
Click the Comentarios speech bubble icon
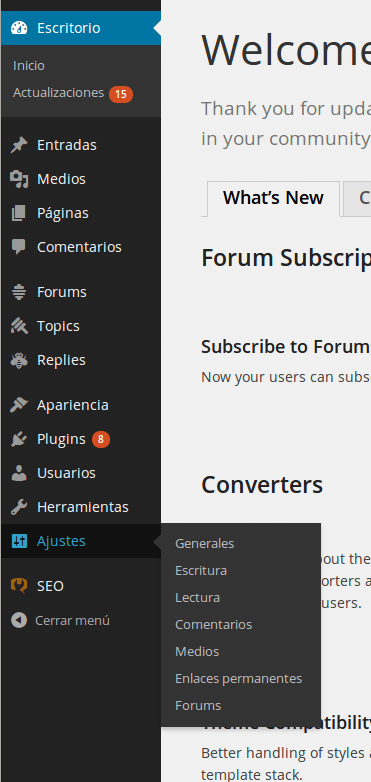coord(19,247)
